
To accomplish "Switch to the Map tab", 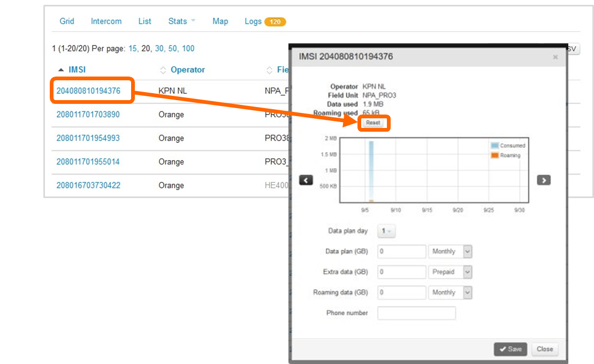I will click(220, 21).
